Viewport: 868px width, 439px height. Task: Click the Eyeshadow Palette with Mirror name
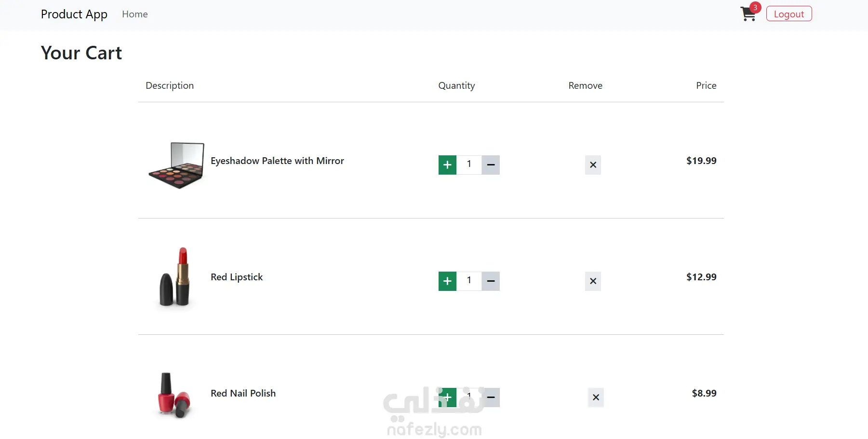tap(277, 161)
